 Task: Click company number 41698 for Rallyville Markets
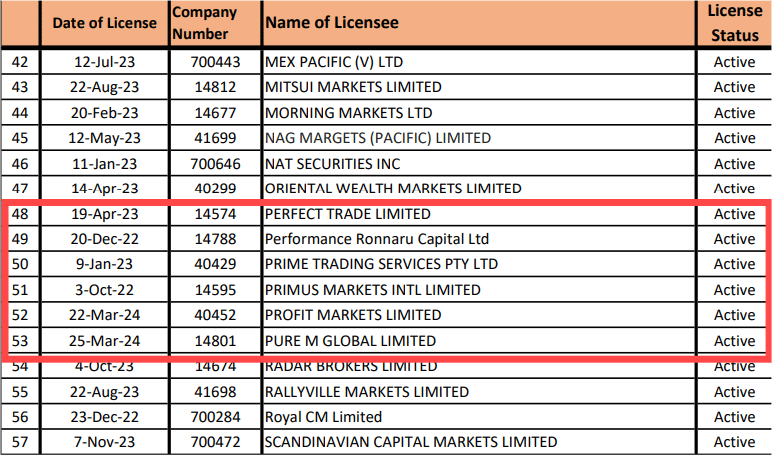click(214, 392)
